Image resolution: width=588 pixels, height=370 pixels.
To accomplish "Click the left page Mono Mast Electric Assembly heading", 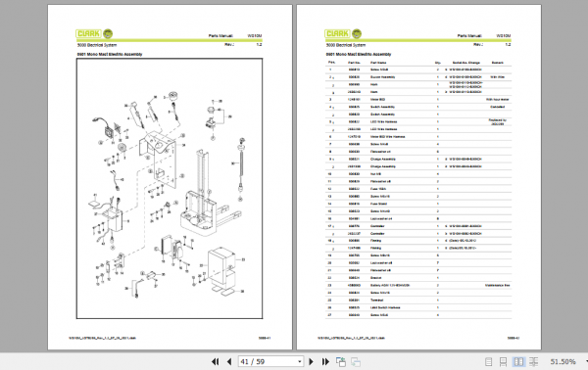I will pyautogui.click(x=110, y=54).
